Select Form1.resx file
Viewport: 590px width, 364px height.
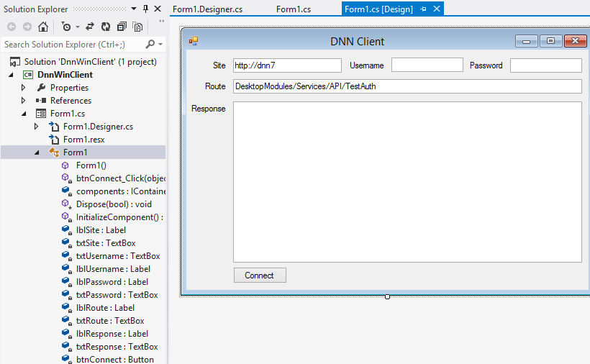tap(84, 140)
